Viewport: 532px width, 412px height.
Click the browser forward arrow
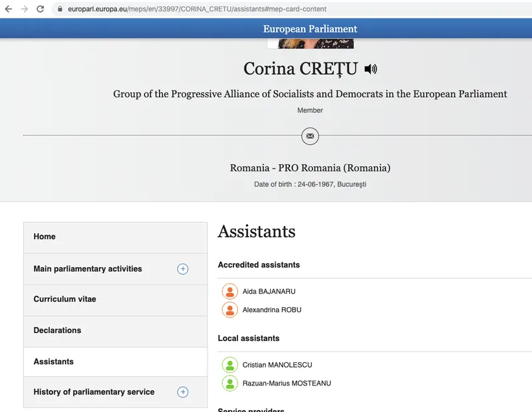pyautogui.click(x=24, y=9)
